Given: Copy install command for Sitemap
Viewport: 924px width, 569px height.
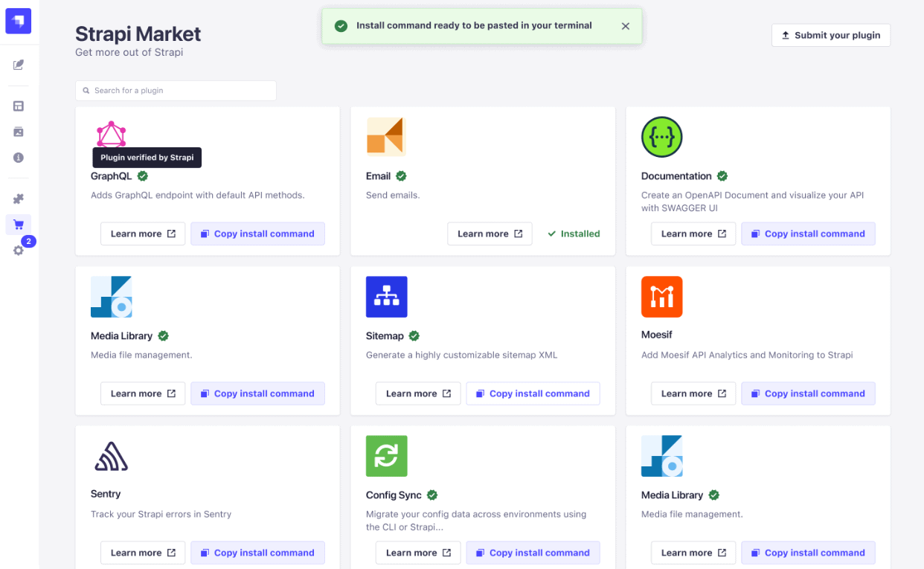Looking at the screenshot, I should click(533, 393).
